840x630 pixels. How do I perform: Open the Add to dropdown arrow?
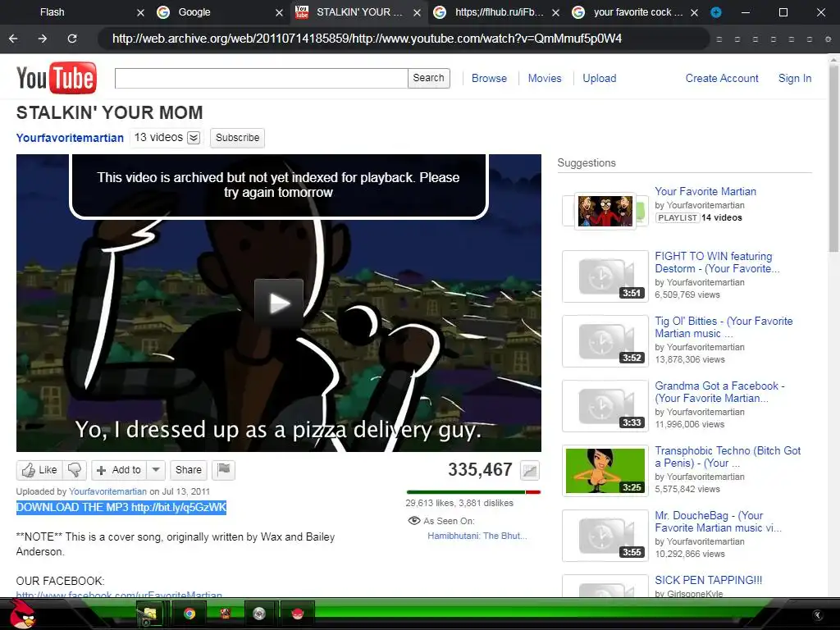[x=156, y=470]
